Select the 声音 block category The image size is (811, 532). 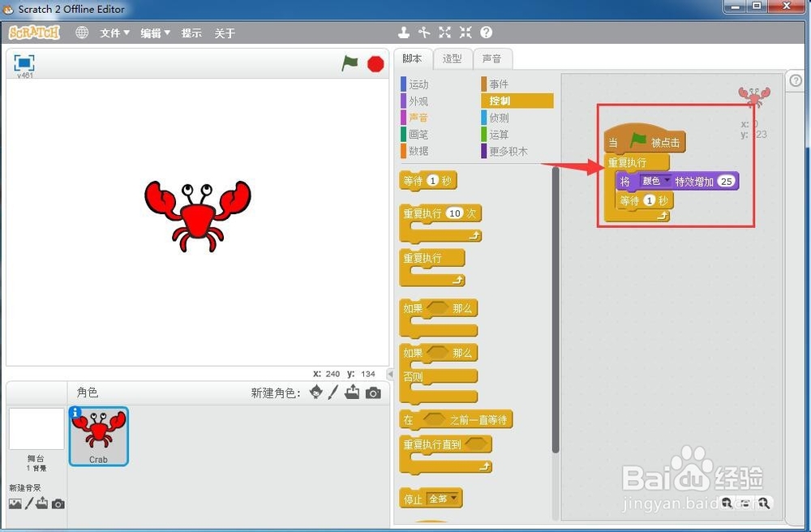[419, 118]
